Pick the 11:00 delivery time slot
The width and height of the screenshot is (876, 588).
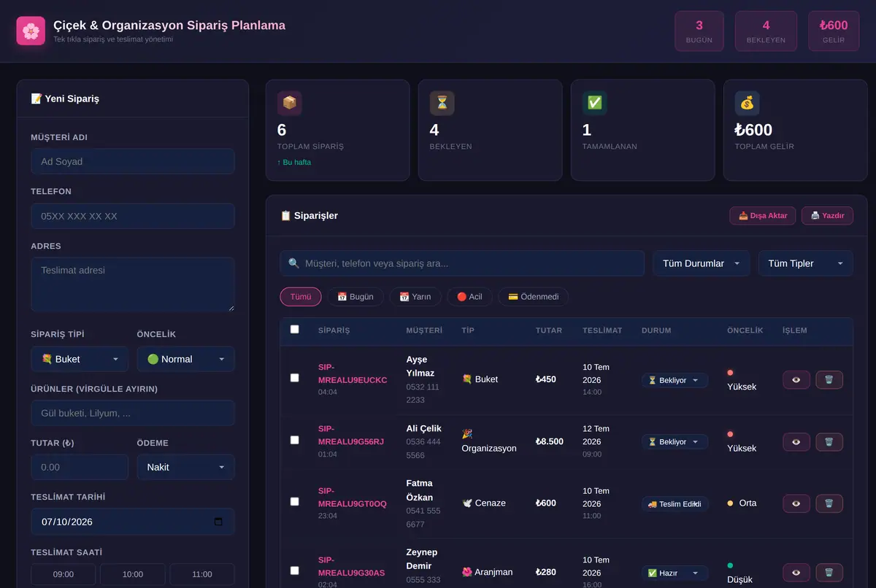point(202,574)
